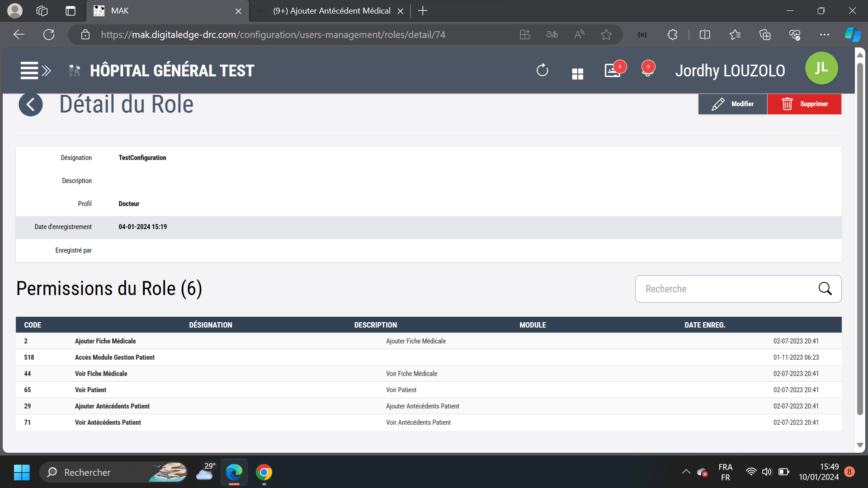The height and width of the screenshot is (488, 868).
Task: Open the messages inbox icon
Action: [x=613, y=70]
